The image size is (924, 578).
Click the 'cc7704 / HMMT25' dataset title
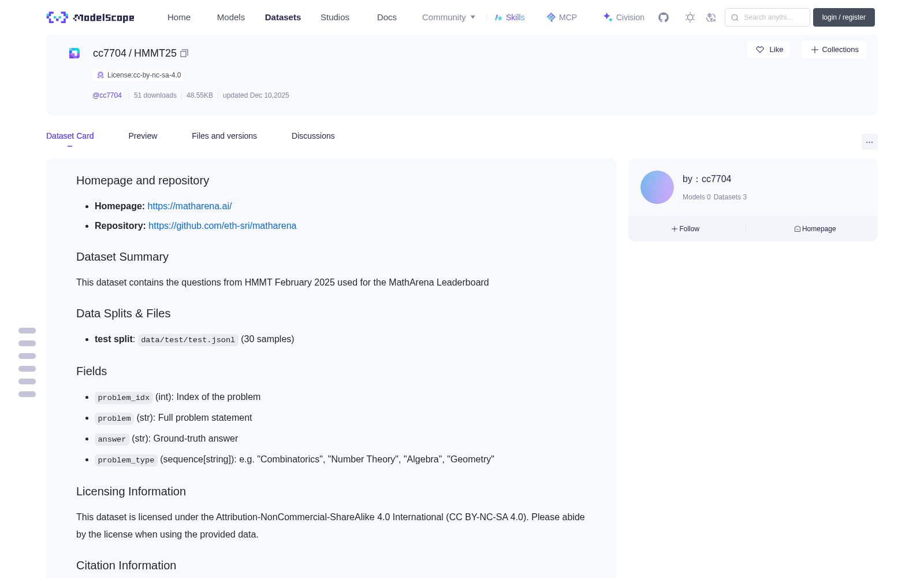[x=135, y=53]
